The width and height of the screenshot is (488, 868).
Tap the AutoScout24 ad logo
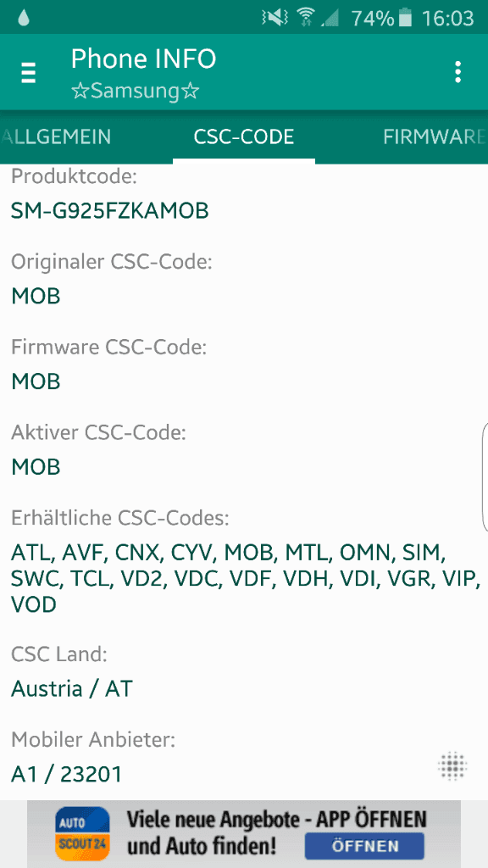(x=82, y=834)
